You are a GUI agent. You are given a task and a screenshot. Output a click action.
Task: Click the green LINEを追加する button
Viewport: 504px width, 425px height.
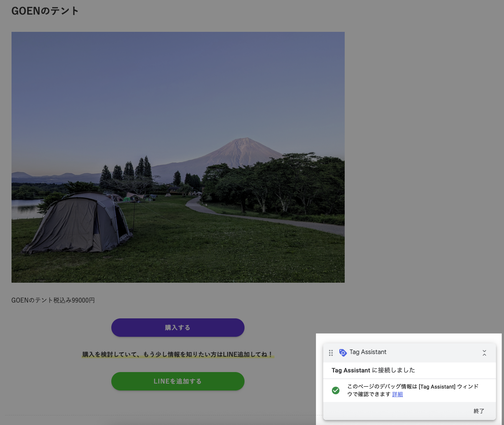pyautogui.click(x=178, y=381)
